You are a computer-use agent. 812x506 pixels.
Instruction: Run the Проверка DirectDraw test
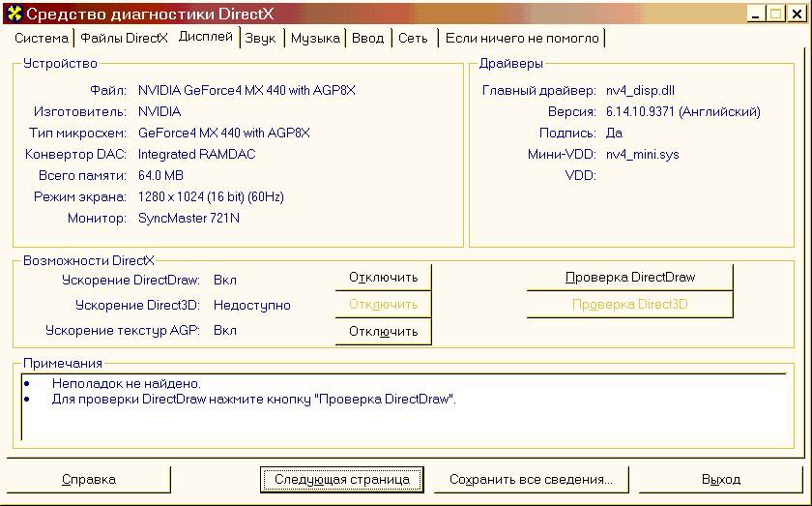629,278
